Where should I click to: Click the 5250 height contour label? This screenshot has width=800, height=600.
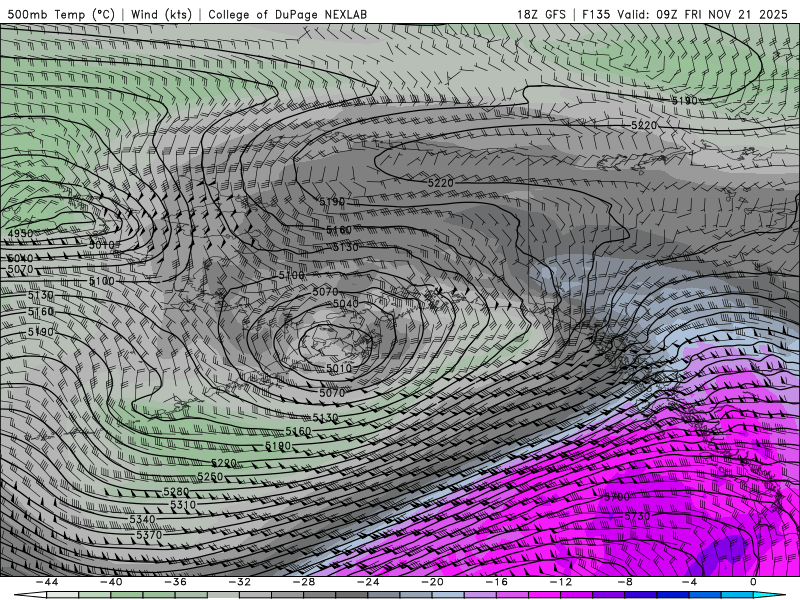click(210, 477)
